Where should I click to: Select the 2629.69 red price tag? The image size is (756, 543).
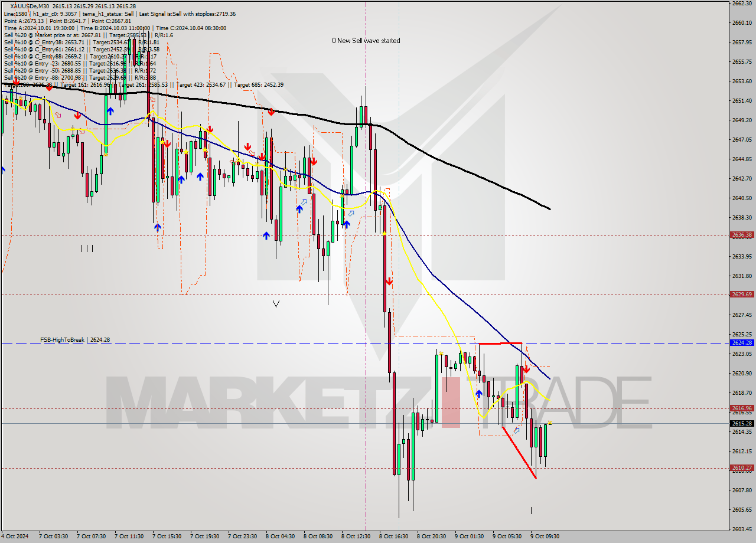pyautogui.click(x=742, y=294)
